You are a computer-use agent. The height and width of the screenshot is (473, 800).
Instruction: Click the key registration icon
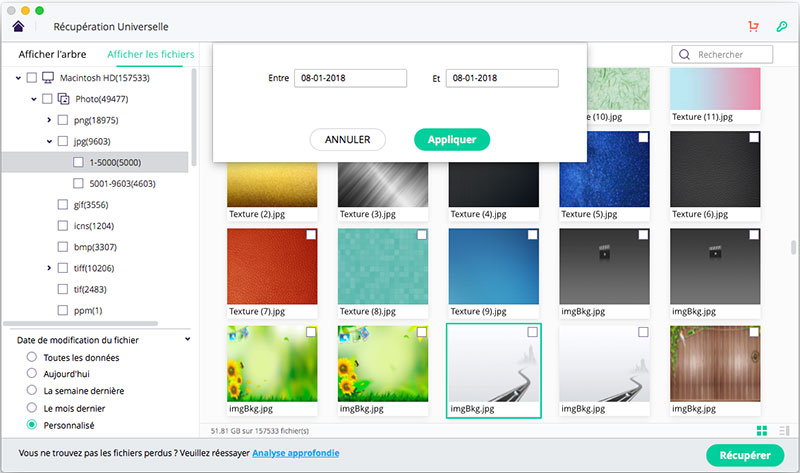pos(781,26)
